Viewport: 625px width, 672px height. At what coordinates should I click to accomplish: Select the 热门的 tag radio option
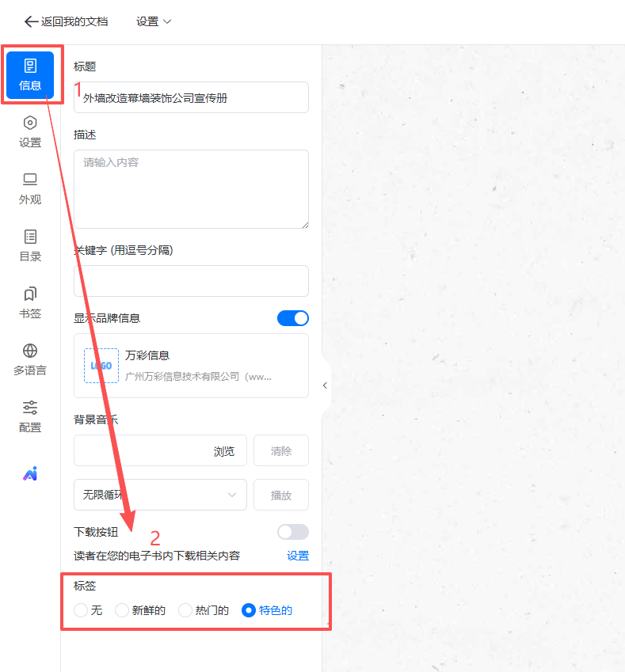(x=185, y=610)
